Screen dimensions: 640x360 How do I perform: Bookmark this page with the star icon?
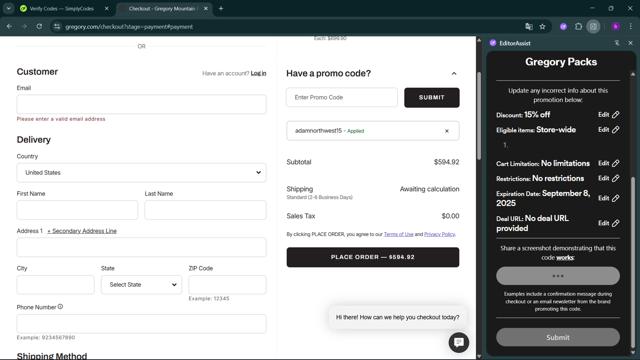pos(542,27)
